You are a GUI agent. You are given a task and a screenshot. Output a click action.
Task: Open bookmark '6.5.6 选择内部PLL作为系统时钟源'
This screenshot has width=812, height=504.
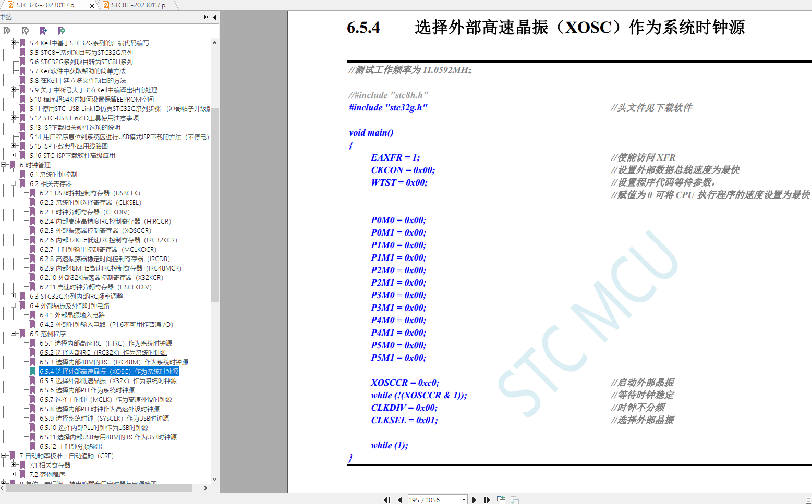point(87,390)
